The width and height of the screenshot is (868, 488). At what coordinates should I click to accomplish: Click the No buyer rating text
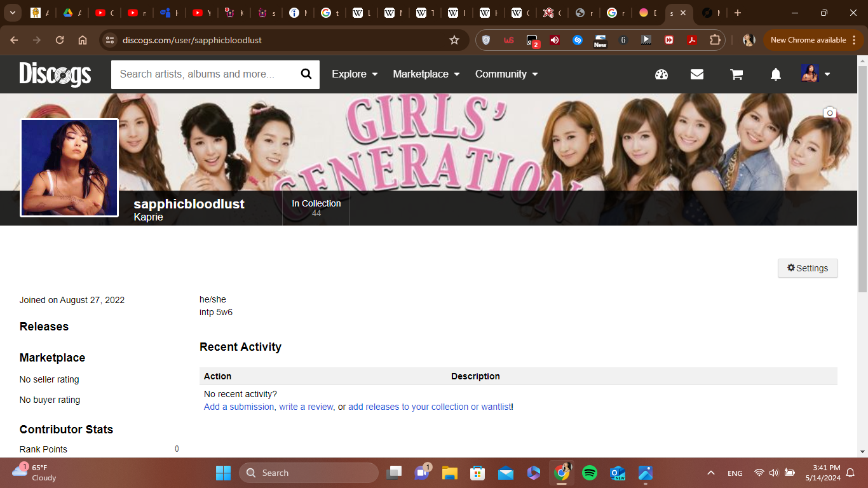coord(50,400)
